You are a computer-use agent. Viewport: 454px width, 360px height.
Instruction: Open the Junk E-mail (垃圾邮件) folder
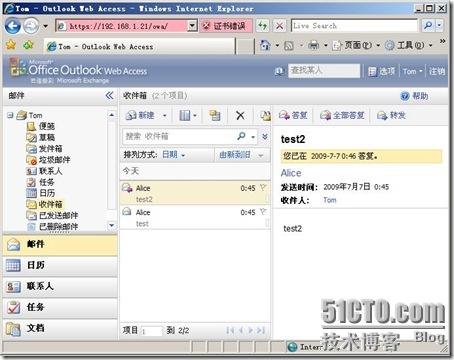tap(48, 160)
